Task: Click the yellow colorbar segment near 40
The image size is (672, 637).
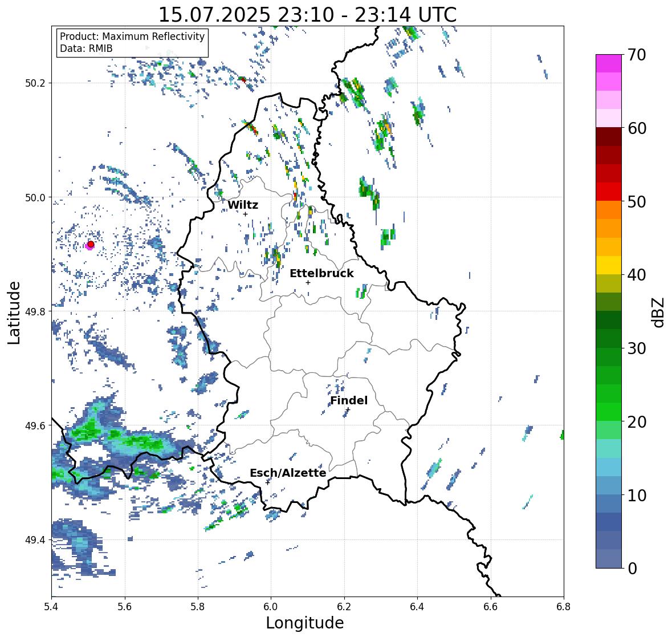Action: coord(609,265)
